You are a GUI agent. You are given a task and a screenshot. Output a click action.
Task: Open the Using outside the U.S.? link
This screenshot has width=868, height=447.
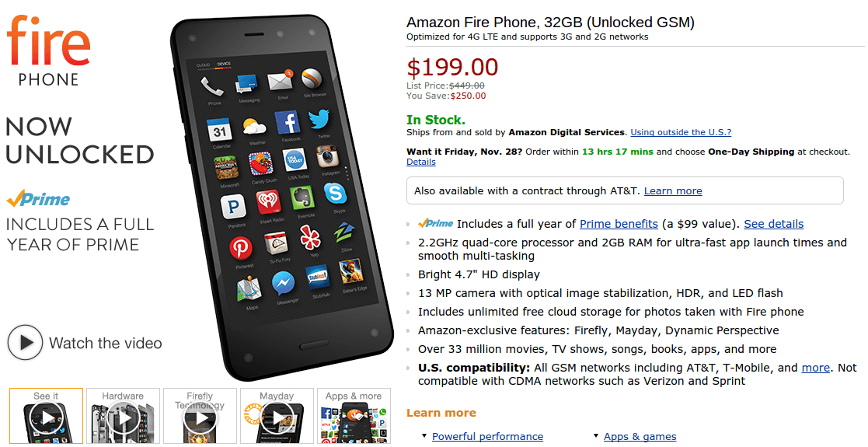681,132
